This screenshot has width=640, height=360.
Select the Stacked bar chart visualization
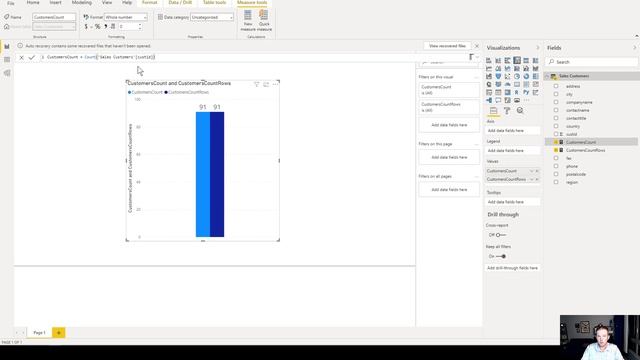[x=489, y=60]
